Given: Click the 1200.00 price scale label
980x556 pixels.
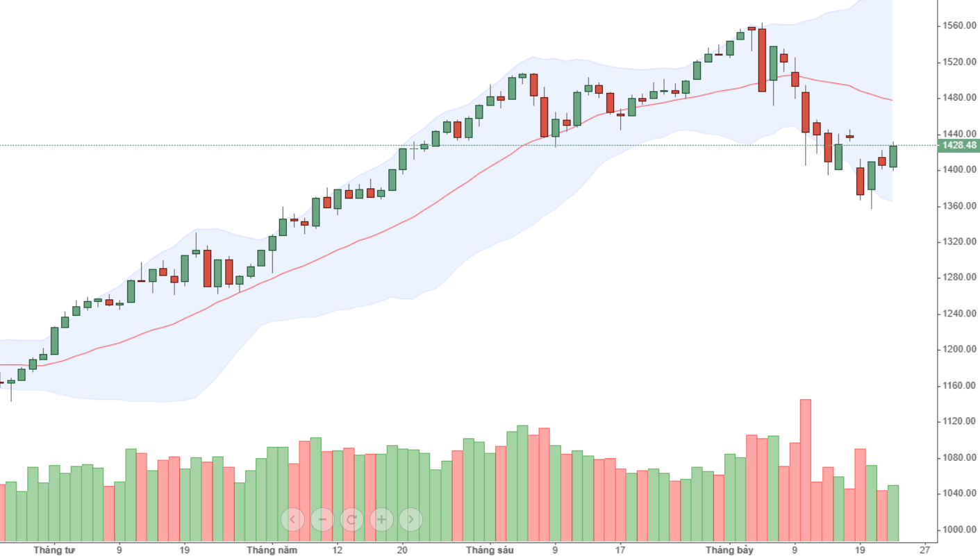Looking at the screenshot, I should (959, 349).
